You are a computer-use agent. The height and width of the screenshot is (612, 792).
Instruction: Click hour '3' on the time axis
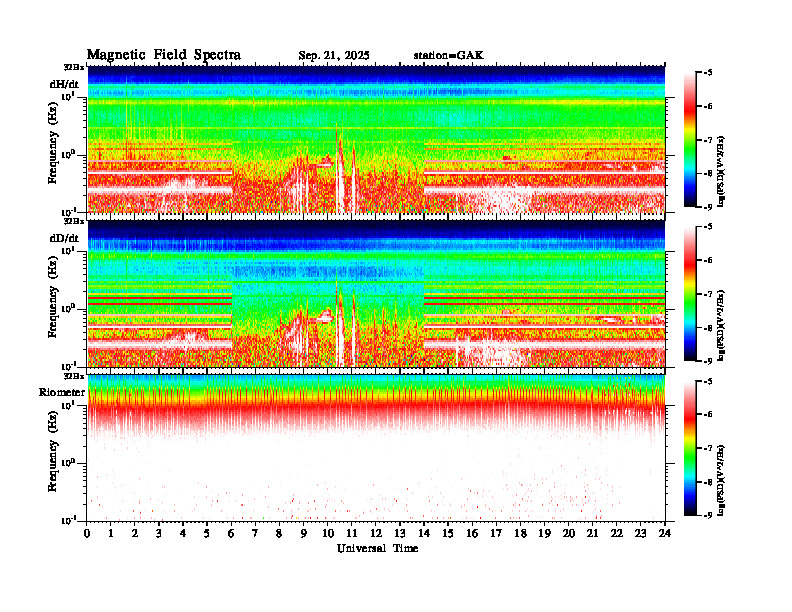pos(159,534)
